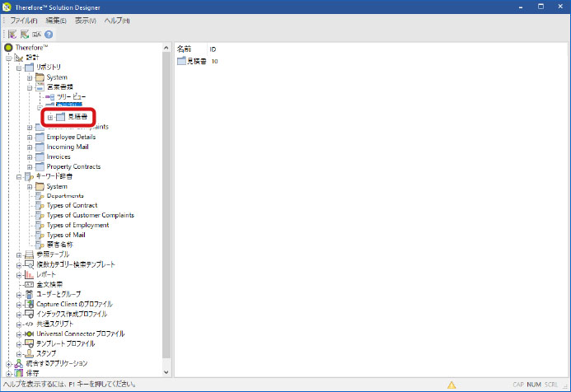Select the 全文検索 icon in tree
This screenshot has height=392, width=571.
pyautogui.click(x=29, y=284)
